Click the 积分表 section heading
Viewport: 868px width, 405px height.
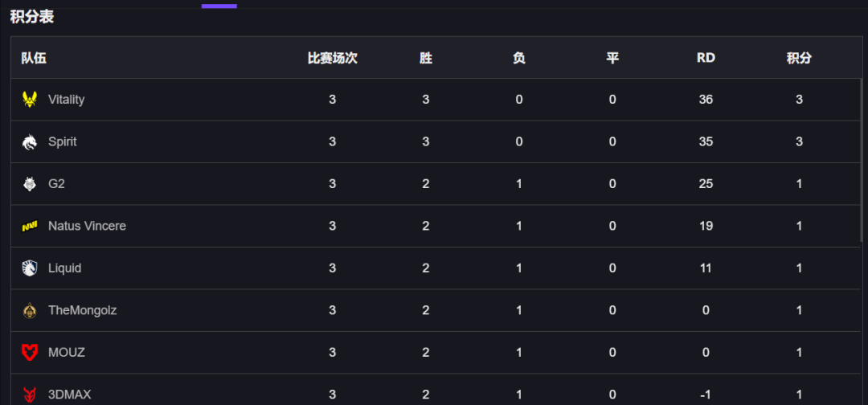pyautogui.click(x=32, y=17)
